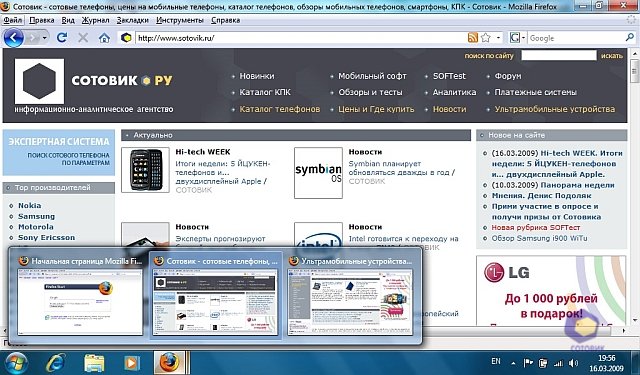Select Sony Ericsson manufacturer link
Screen dimensions: 640x375
coord(46,237)
